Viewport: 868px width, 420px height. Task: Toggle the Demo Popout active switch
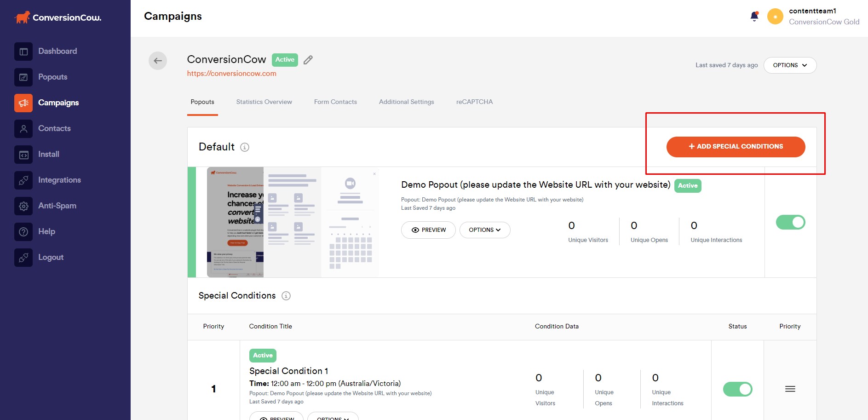click(x=791, y=222)
